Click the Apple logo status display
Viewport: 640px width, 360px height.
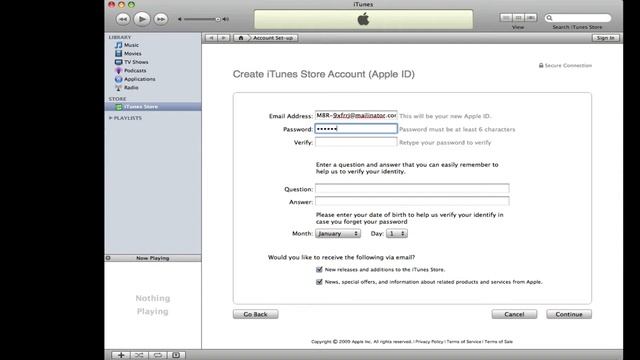[x=363, y=19]
